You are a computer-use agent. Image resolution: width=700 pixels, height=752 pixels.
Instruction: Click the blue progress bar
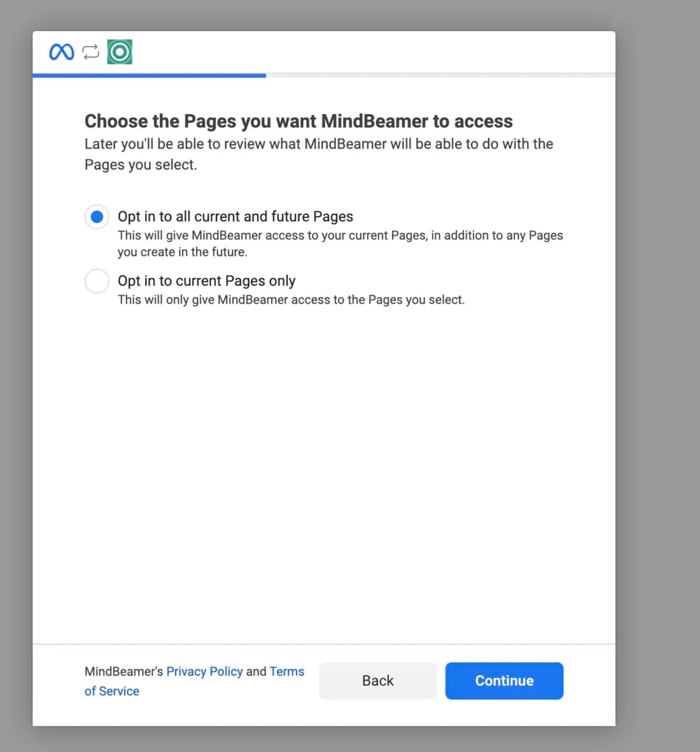[149, 75]
